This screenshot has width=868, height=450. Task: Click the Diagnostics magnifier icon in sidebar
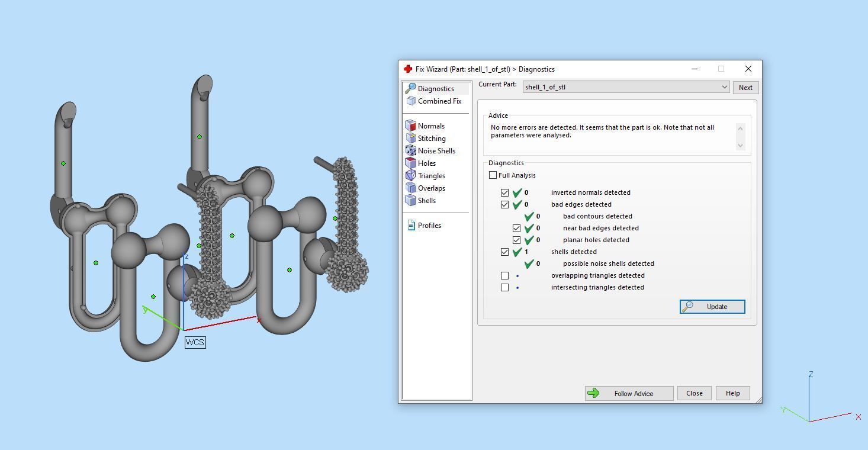tap(410, 88)
